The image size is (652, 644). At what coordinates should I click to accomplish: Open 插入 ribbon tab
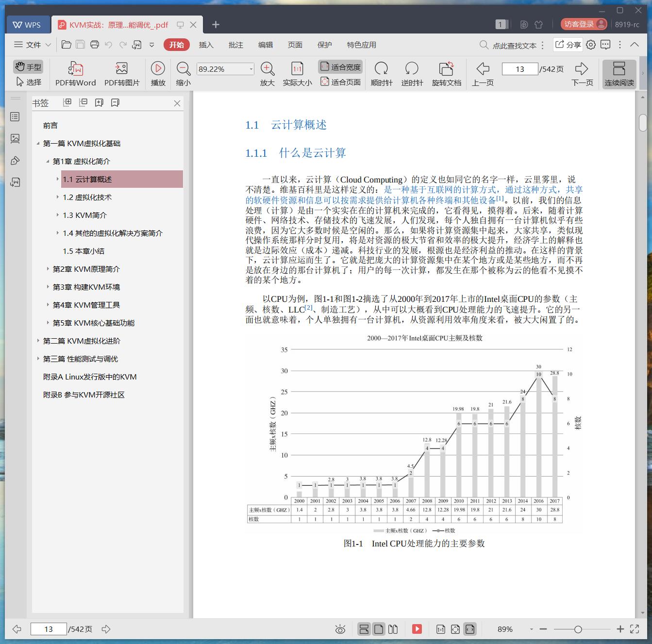pos(206,45)
